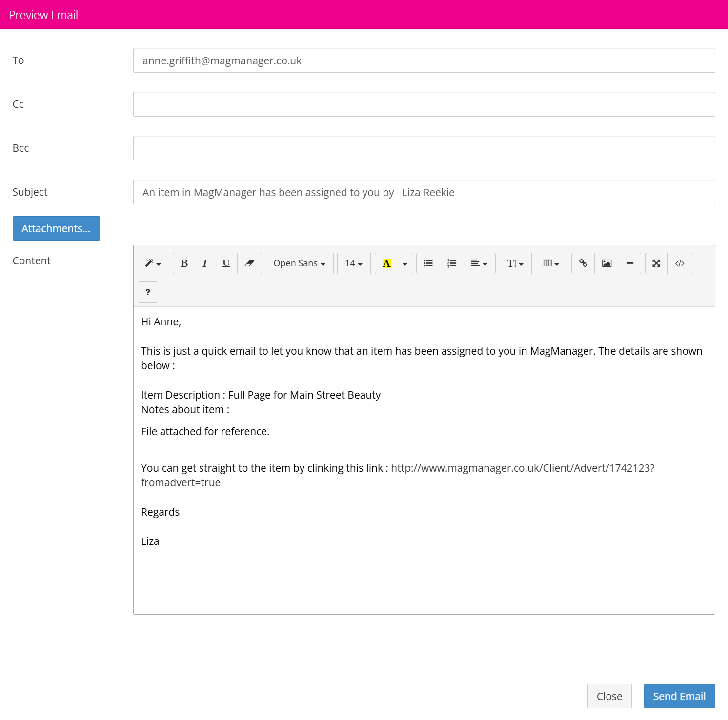Open the Attachments button
This screenshot has width=728, height=720.
56,228
